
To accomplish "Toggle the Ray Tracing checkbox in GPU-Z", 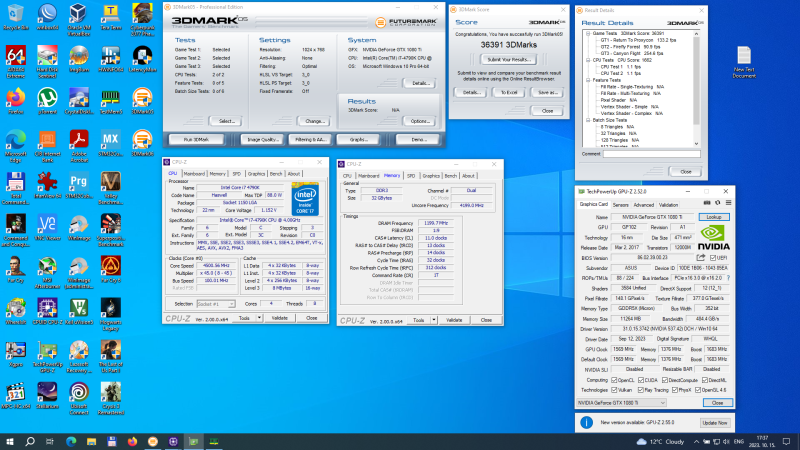I will 641,390.
